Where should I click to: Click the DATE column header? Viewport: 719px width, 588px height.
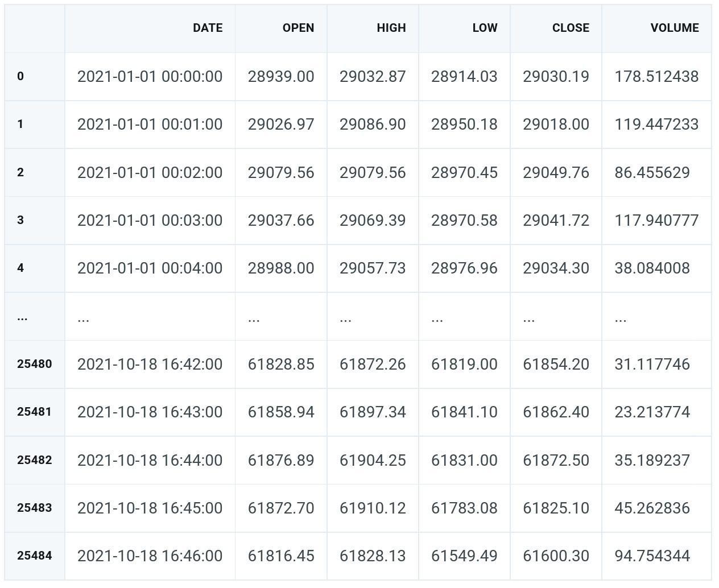pyautogui.click(x=207, y=28)
